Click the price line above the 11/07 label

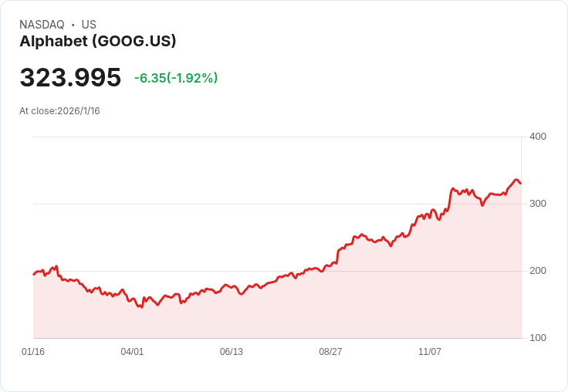click(430, 215)
